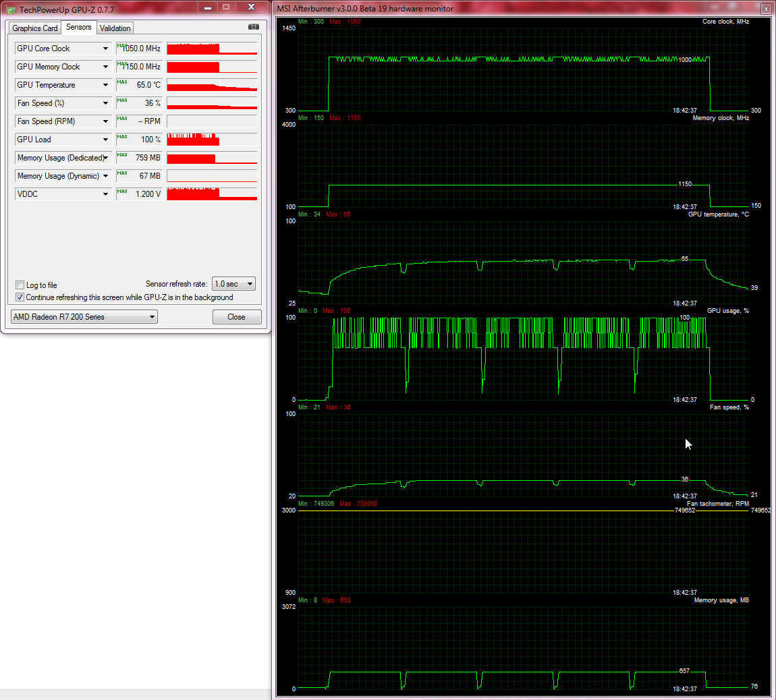
Task: Click the 1.200 V VDDC value
Action: (148, 194)
